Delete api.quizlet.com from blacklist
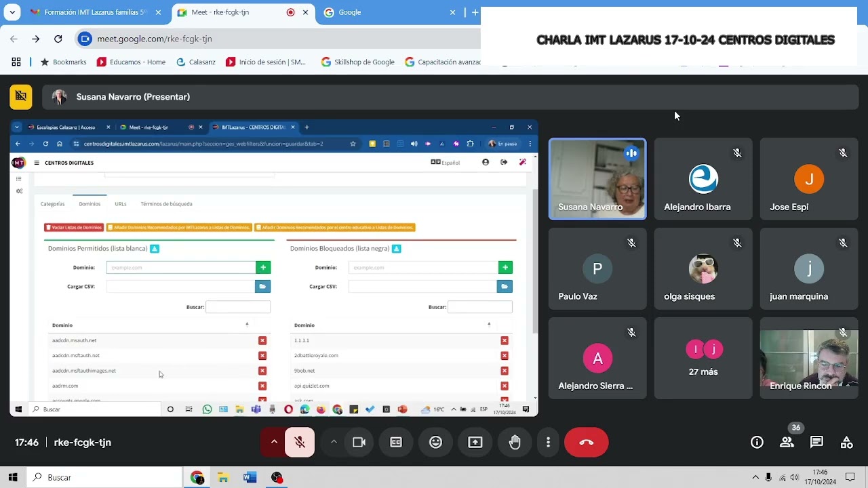This screenshot has height=488, width=868. click(505, 386)
